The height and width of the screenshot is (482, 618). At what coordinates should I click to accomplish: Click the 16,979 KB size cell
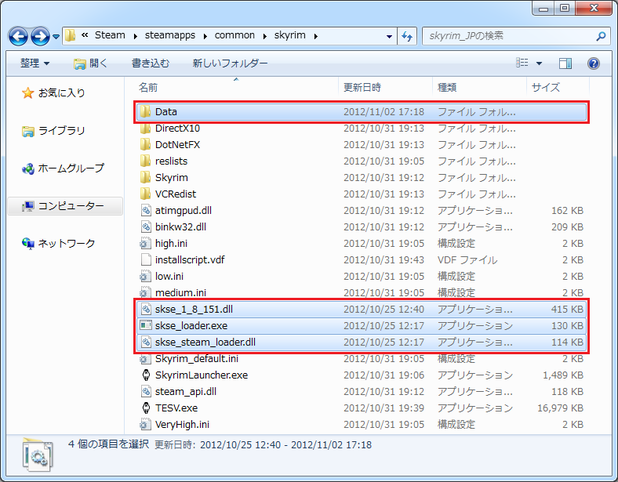(560, 408)
